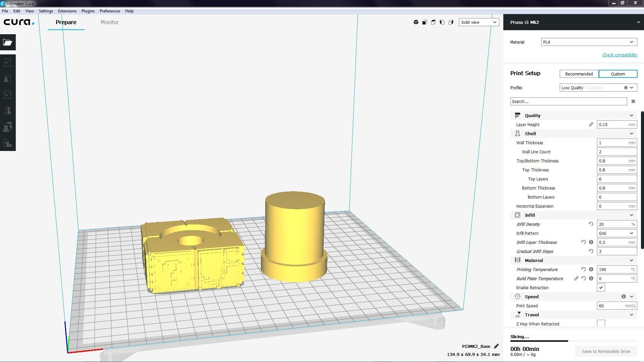This screenshot has height=362, width=644.
Task: Select the Scale tool in sidebar
Action: click(x=8, y=79)
